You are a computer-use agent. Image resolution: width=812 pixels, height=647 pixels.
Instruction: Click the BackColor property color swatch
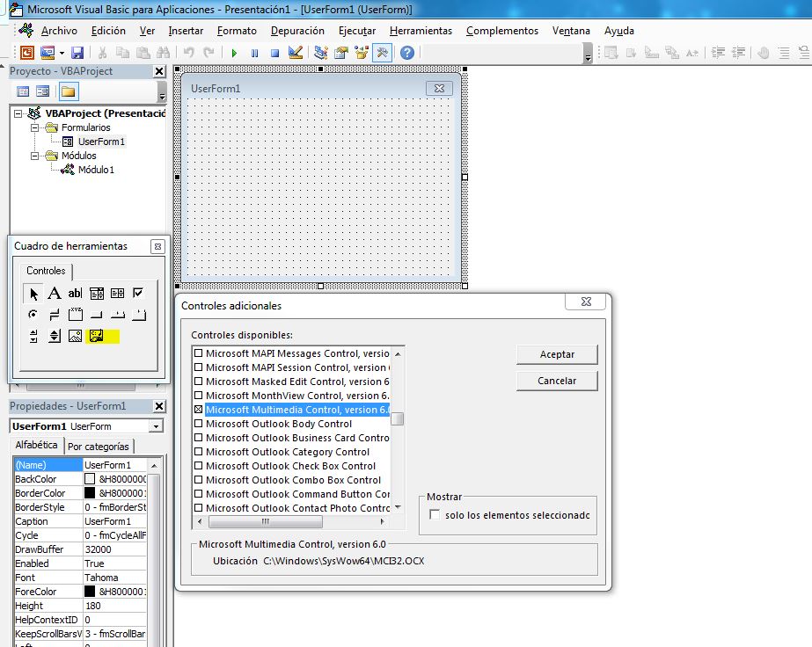(x=90, y=479)
